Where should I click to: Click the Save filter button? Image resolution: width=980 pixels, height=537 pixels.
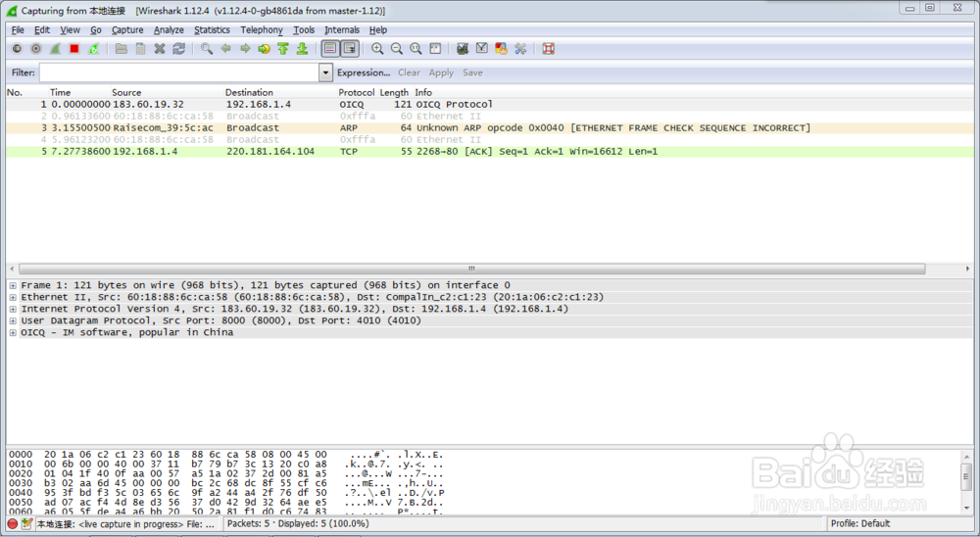coord(472,73)
